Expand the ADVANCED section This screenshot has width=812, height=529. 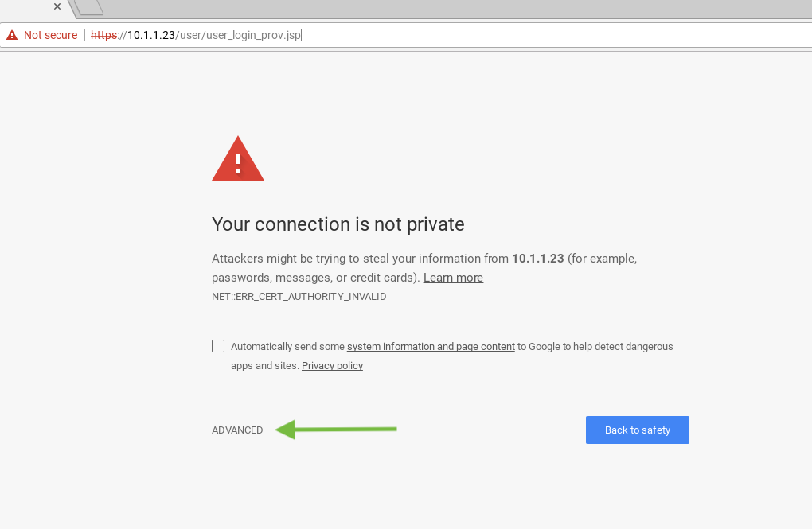tap(237, 430)
